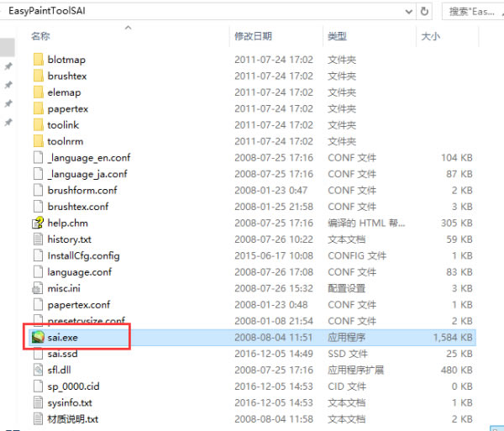The image size is (504, 431).
Task: Select the sfl.dll file icon
Action: [x=38, y=370]
